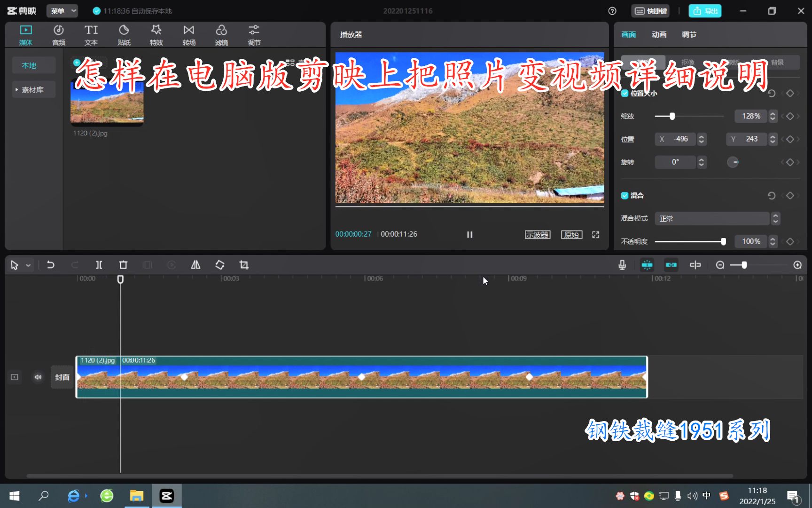The height and width of the screenshot is (508, 812).
Task: Add keyframe for opacity (不透明度)
Action: (790, 241)
